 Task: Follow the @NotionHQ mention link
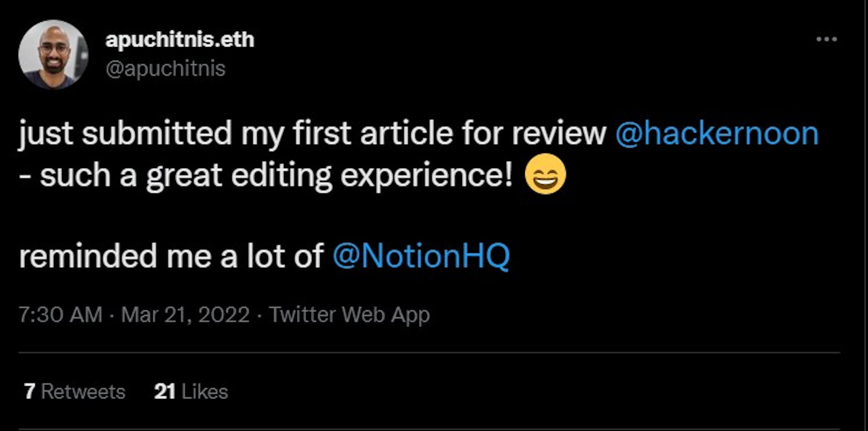(421, 256)
